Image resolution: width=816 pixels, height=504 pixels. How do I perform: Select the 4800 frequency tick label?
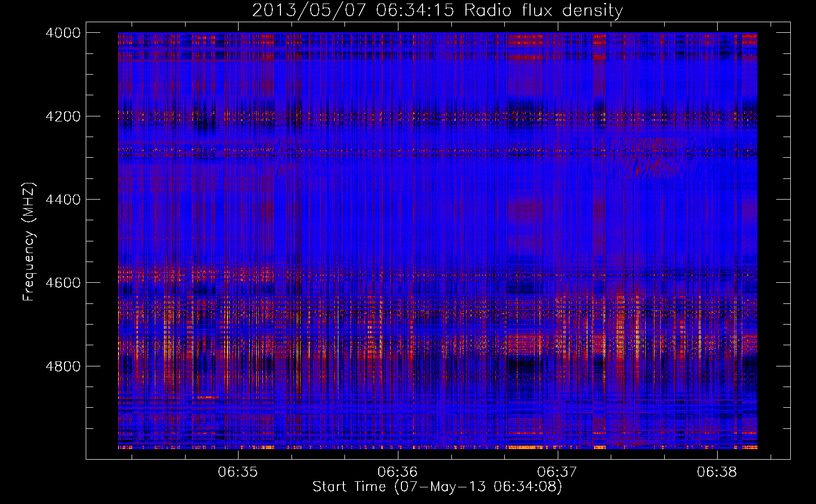click(x=63, y=366)
